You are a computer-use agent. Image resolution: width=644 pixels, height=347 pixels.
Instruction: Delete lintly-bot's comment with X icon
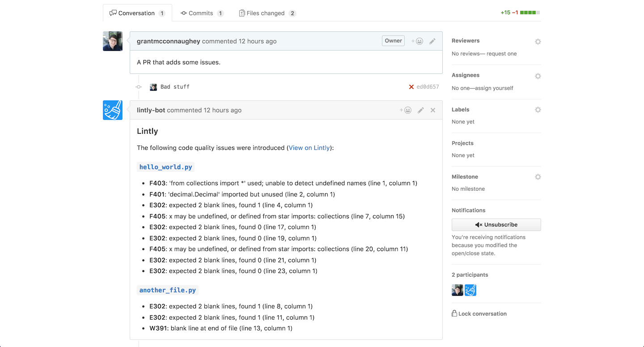coord(433,110)
